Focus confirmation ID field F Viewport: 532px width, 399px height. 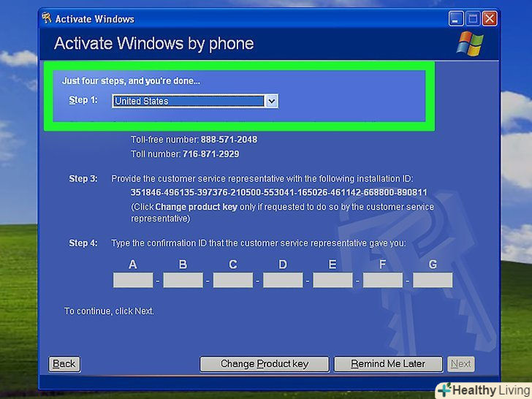click(x=382, y=281)
